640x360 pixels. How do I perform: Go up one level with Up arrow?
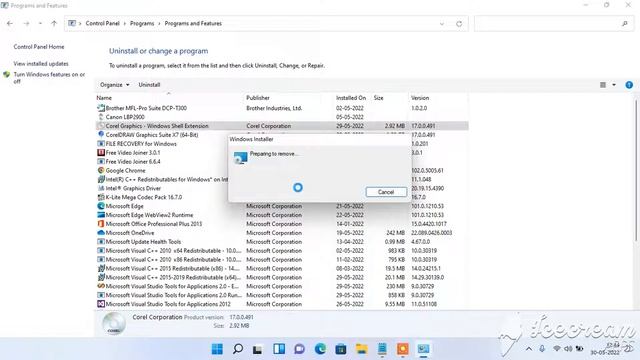coord(54,24)
